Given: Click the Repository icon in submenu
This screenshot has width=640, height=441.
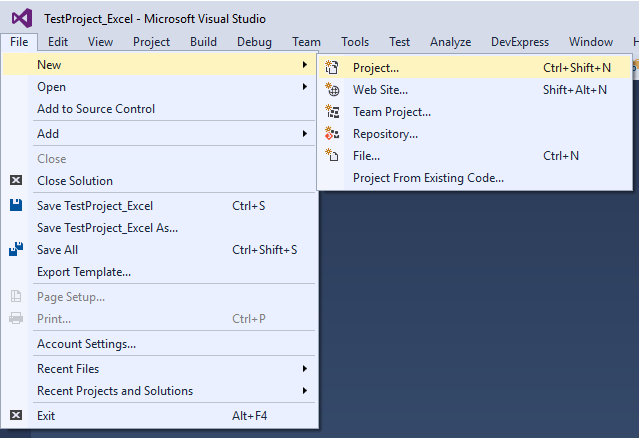Looking at the screenshot, I should (x=333, y=134).
